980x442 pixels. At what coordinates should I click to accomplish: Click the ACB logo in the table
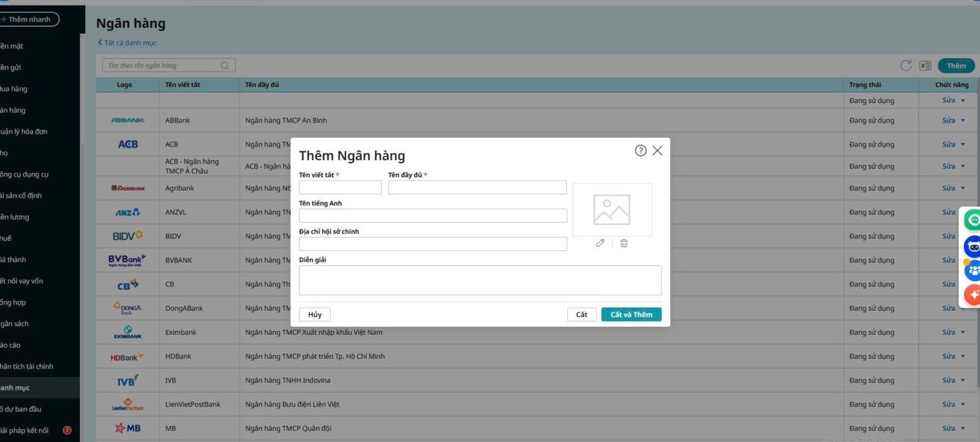(128, 144)
